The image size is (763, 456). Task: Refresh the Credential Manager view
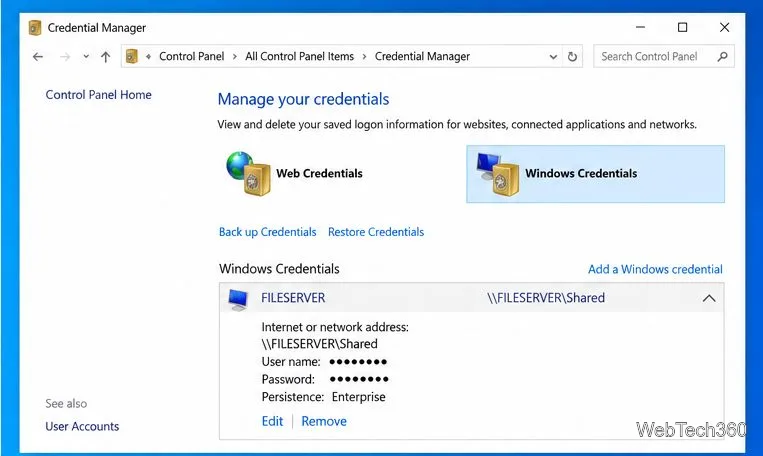click(572, 56)
